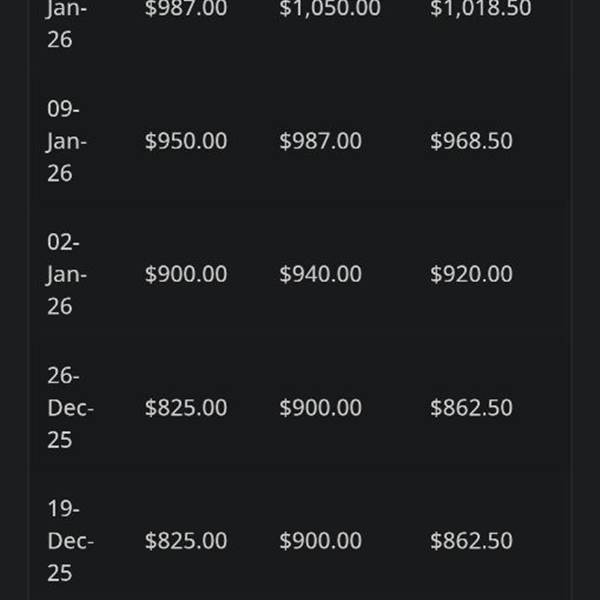Click the $1,050.00 value in the top row
This screenshot has height=600, width=600.
pyautogui.click(x=330, y=9)
